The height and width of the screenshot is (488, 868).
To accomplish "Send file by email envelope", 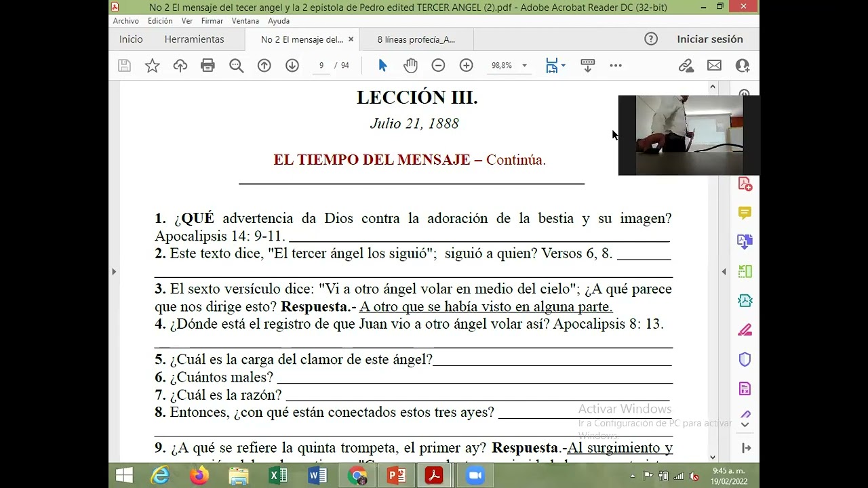I will [x=714, y=66].
